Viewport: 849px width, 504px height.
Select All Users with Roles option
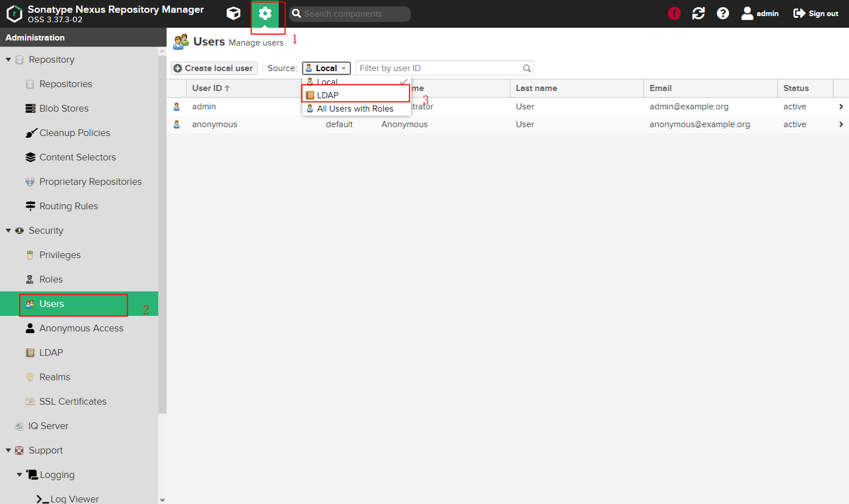click(356, 109)
